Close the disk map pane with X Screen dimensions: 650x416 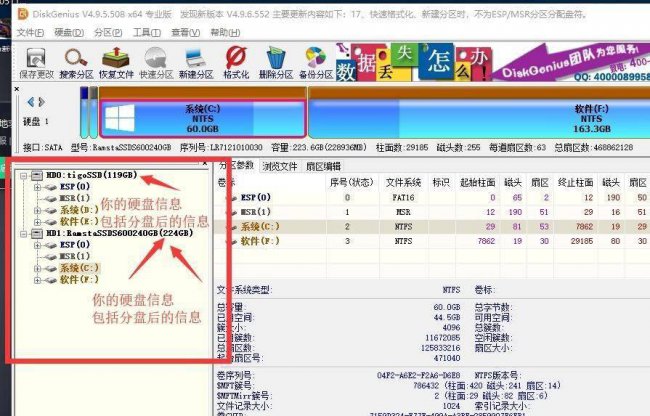click(x=17, y=89)
